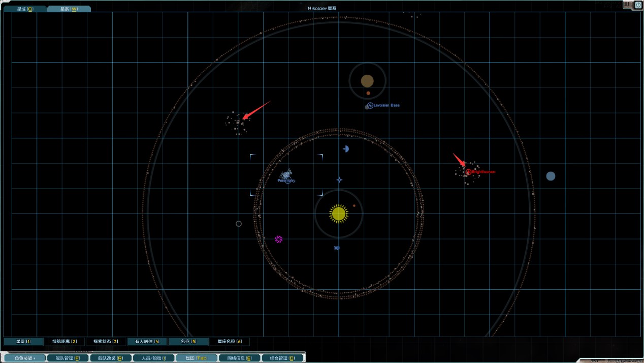Open the 网络信息 [E] panel
Screen dimensions: 644x363
(240, 358)
